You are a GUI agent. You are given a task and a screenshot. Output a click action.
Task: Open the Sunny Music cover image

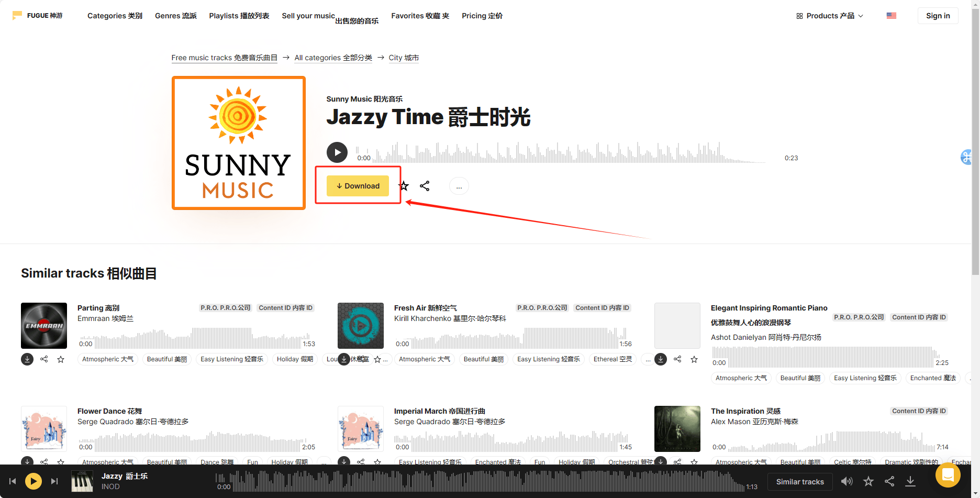[x=239, y=143]
